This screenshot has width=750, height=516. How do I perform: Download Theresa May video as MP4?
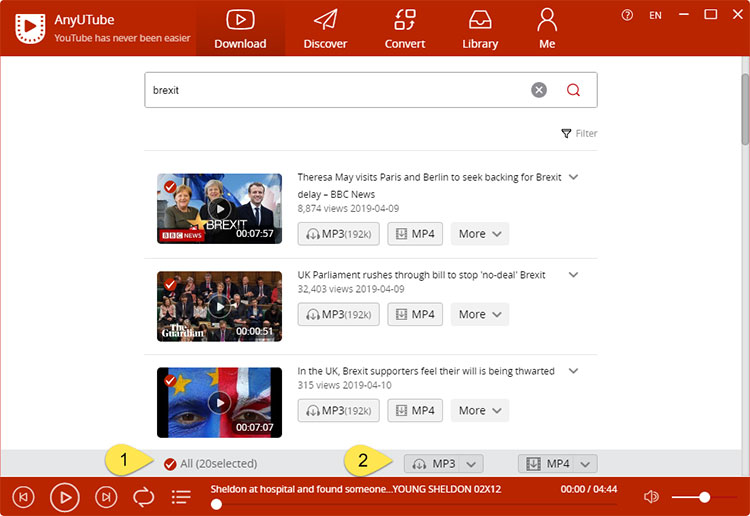[x=415, y=234]
